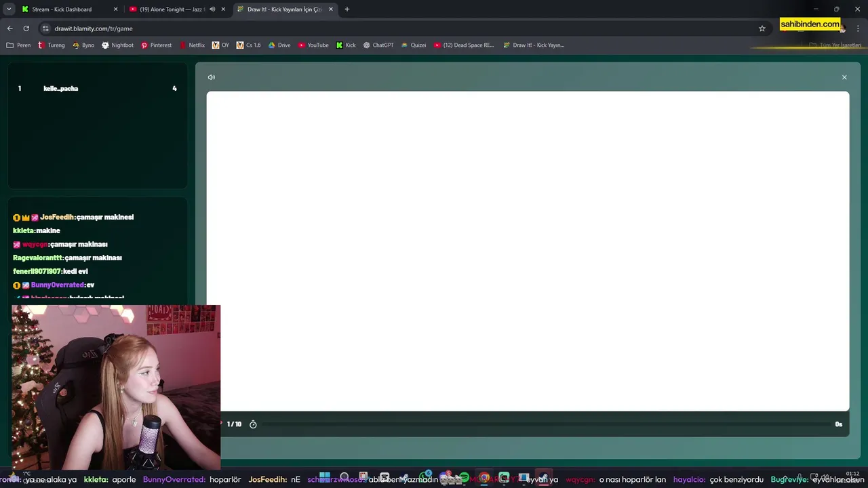
Task: Open the Windows Start menu
Action: (325, 477)
